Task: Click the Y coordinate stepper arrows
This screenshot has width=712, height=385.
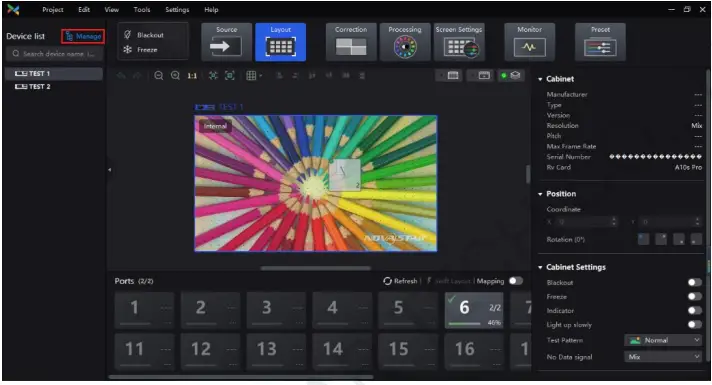Action: tap(697, 222)
